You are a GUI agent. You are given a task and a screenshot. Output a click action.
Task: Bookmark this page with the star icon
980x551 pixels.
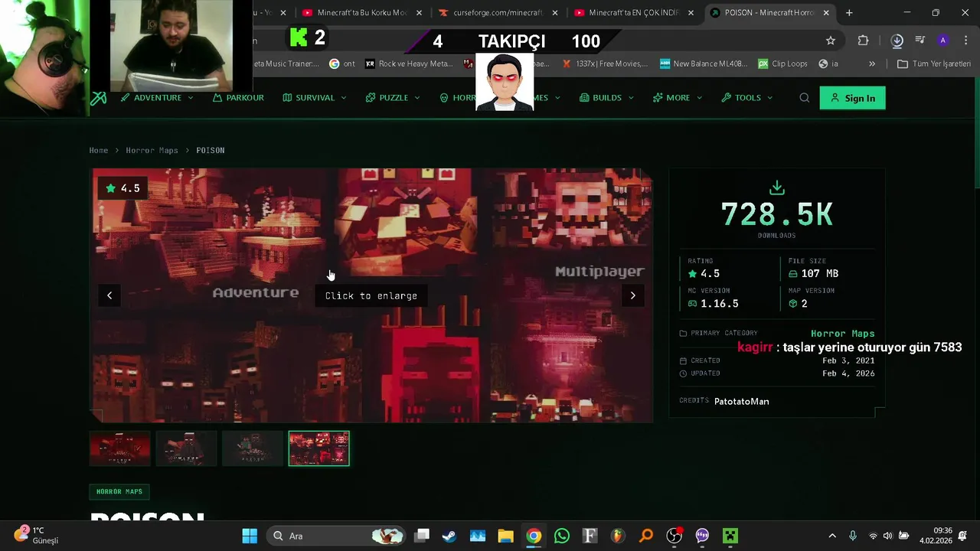point(831,41)
